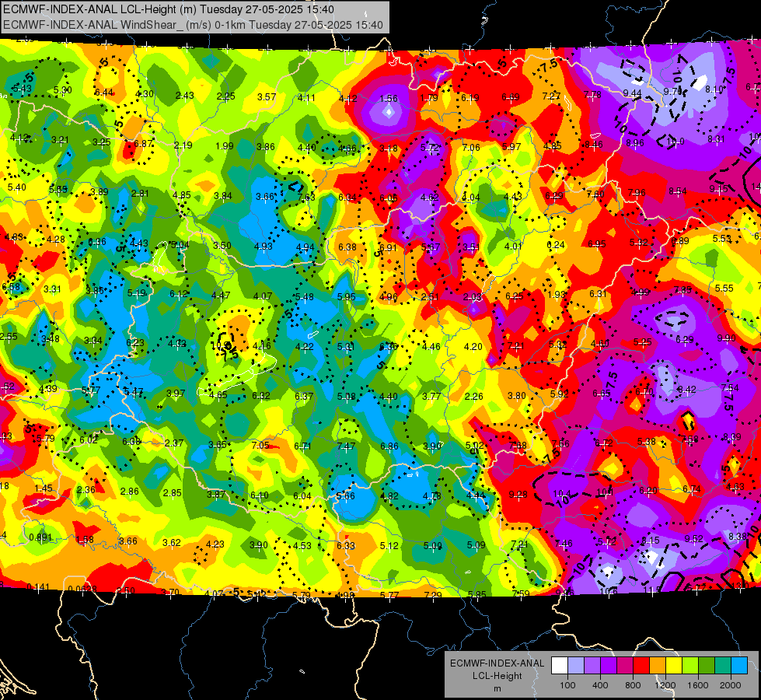This screenshot has height=700, width=761.
Task: Click the grid value '0.0628' on the map
Action: click(x=82, y=590)
